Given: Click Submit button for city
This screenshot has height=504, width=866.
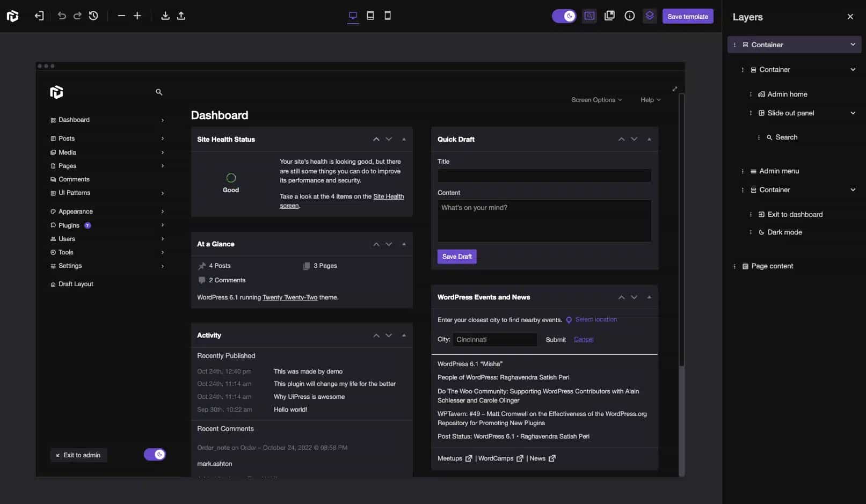Looking at the screenshot, I should click(556, 340).
